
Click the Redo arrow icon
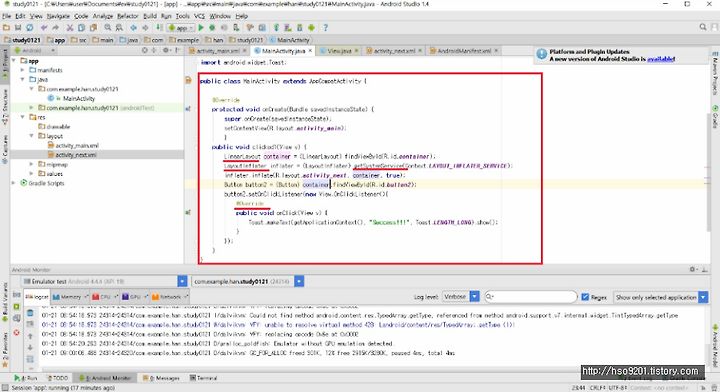[x=55, y=28]
